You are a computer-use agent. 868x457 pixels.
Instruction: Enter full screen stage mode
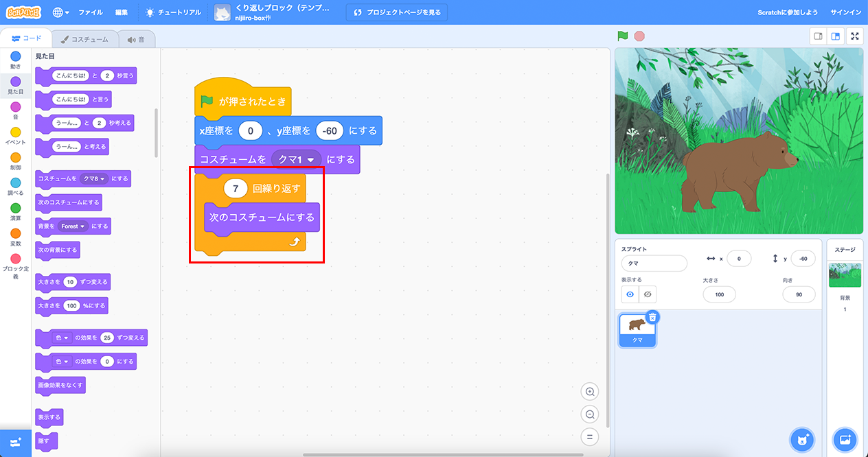pos(855,36)
